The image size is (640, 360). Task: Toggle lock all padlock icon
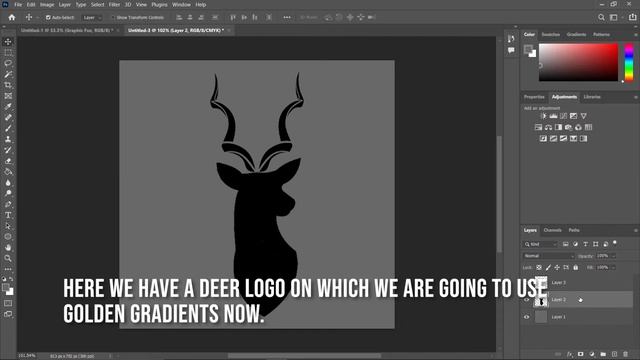click(x=576, y=268)
